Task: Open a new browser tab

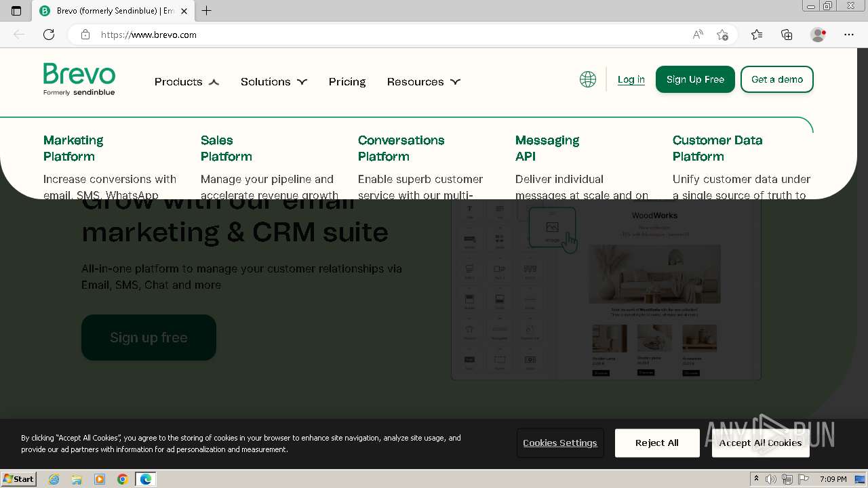Action: [x=207, y=11]
